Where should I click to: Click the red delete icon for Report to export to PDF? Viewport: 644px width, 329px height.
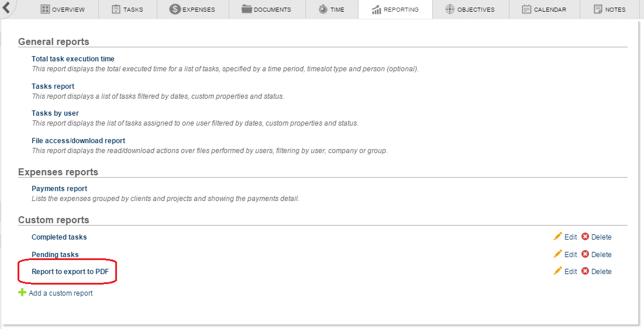click(585, 271)
